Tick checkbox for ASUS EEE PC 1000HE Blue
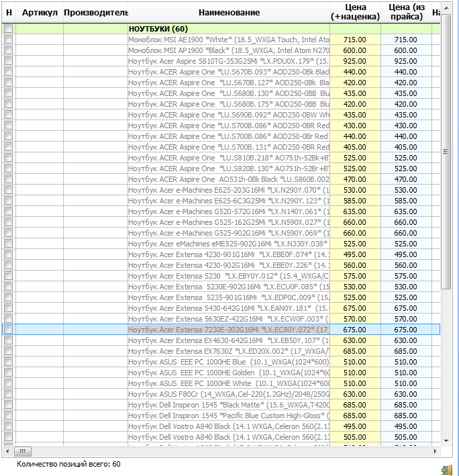The image size is (459, 476). click(9, 362)
